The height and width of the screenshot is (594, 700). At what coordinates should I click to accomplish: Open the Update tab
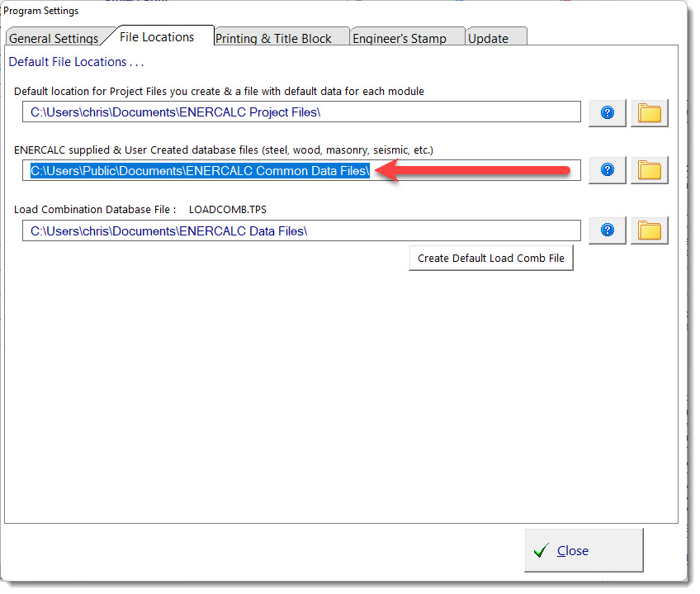click(x=495, y=38)
